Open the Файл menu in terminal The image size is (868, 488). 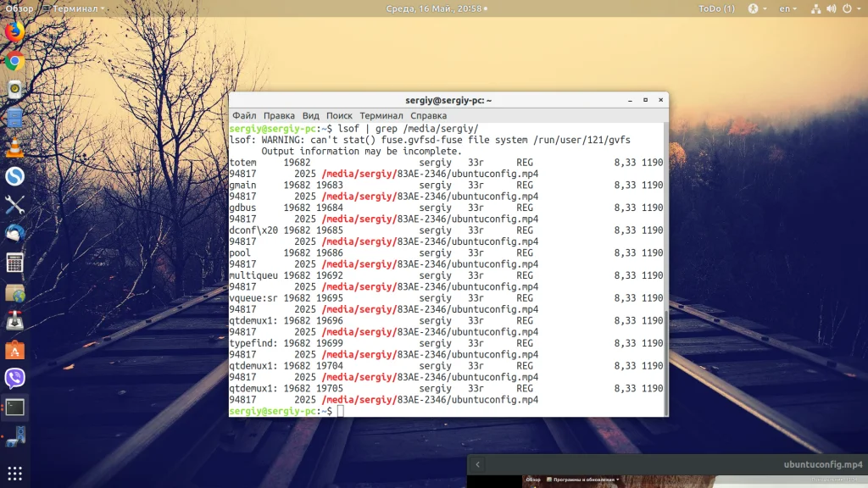click(244, 115)
